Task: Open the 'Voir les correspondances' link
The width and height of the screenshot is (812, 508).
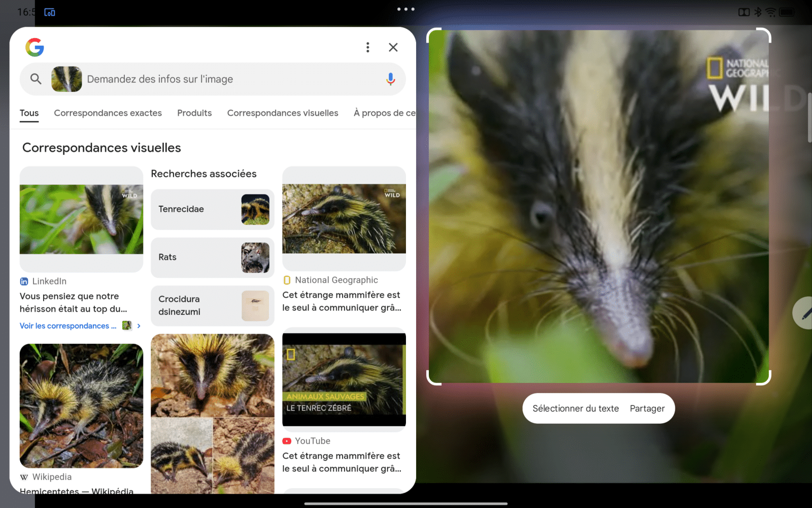Action: pos(67,326)
